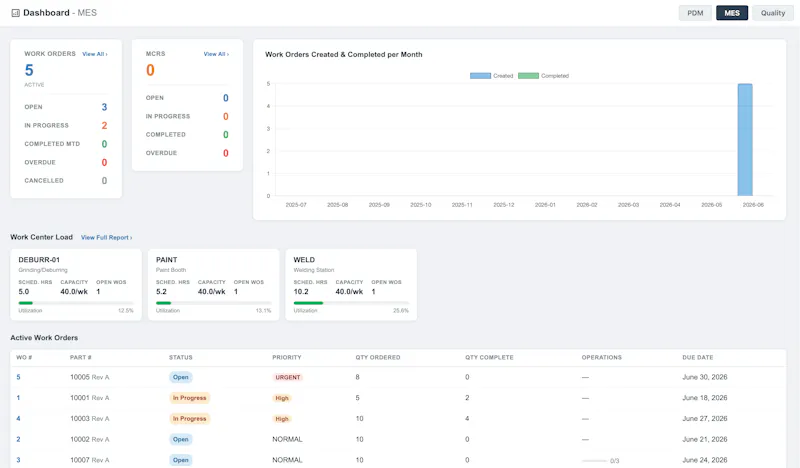800x468 pixels.
Task: Open the DEBURR-01 work center card title
Action: click(x=39, y=260)
